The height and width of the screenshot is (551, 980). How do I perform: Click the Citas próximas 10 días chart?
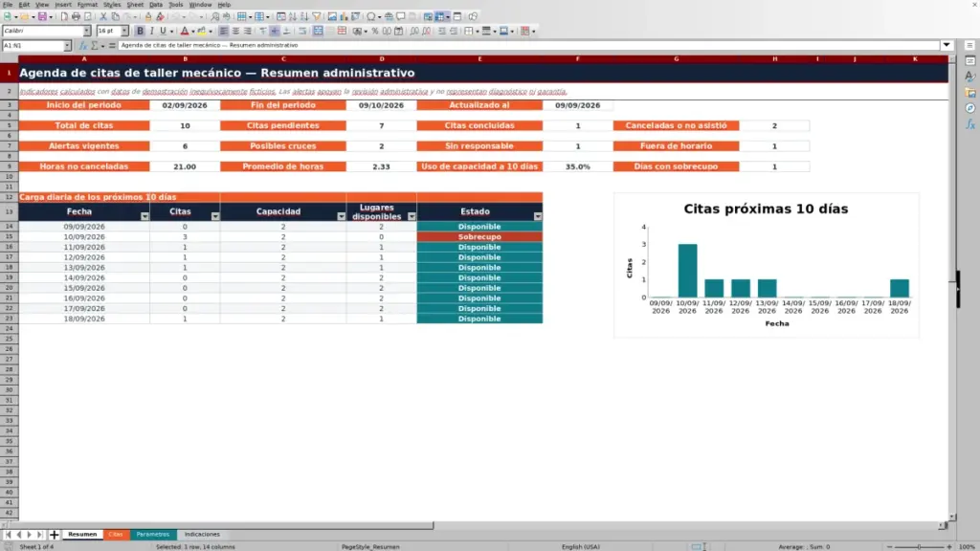(x=767, y=266)
